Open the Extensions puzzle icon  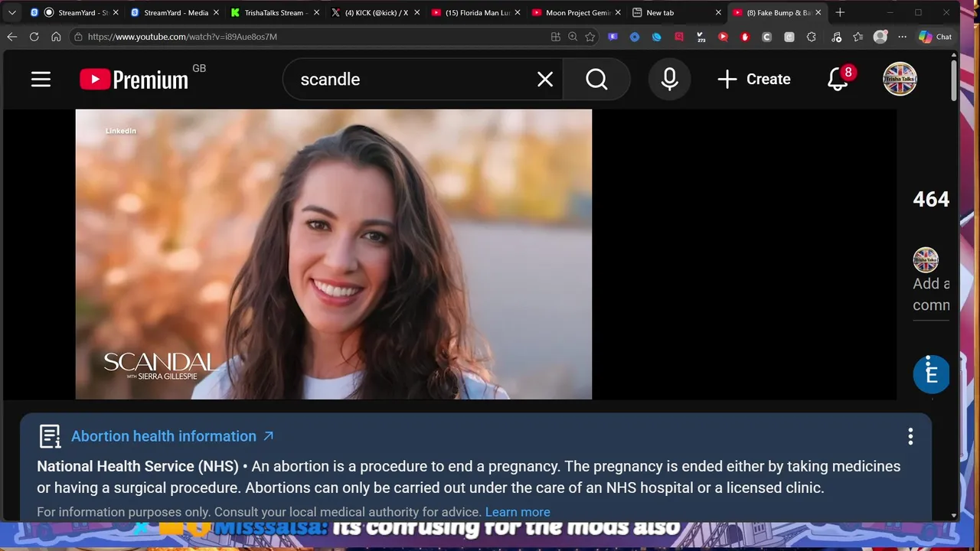point(812,37)
